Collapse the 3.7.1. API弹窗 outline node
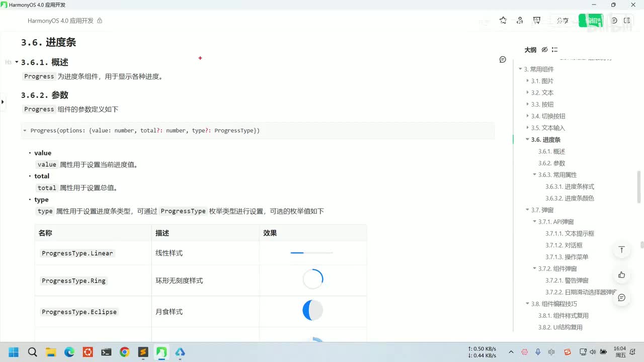Viewport: 644px width, 362px height. (x=535, y=222)
